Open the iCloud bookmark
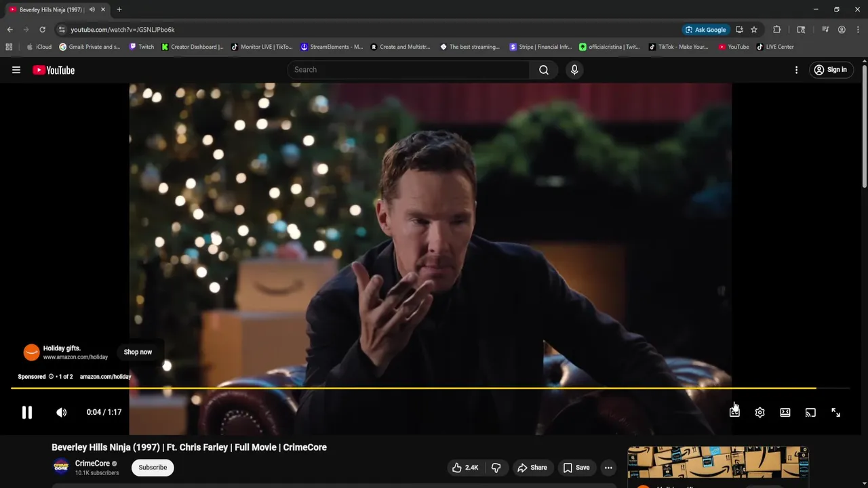 click(x=39, y=47)
